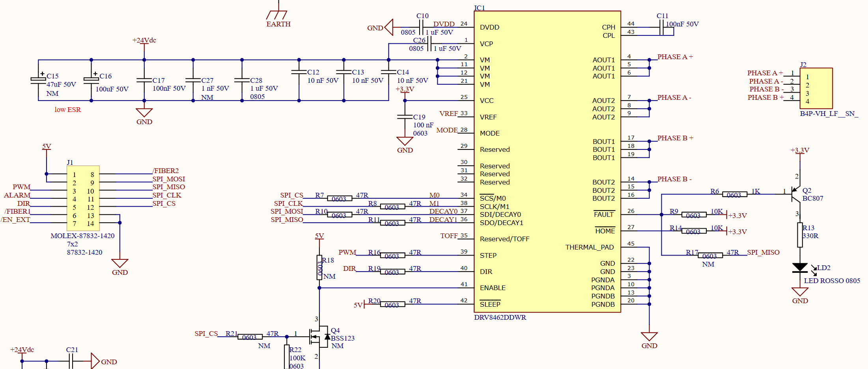
Task: Click the PHASE B - net label at BOUT2
Action: 674,179
